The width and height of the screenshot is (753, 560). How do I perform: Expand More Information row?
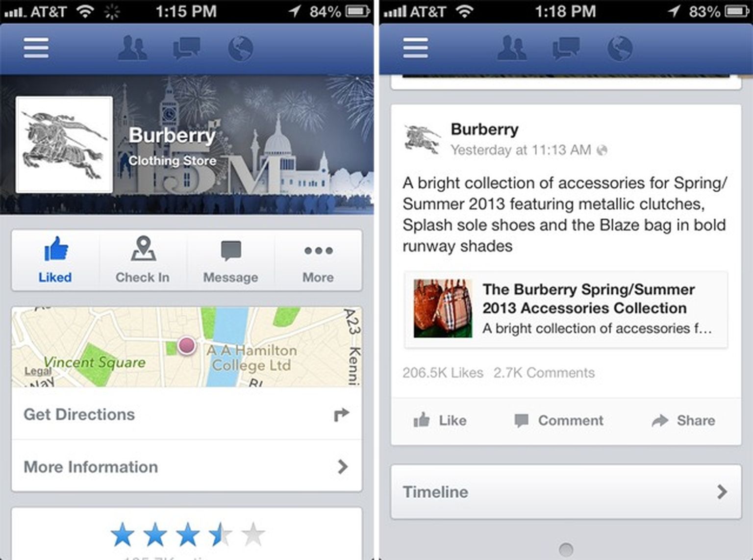187,466
